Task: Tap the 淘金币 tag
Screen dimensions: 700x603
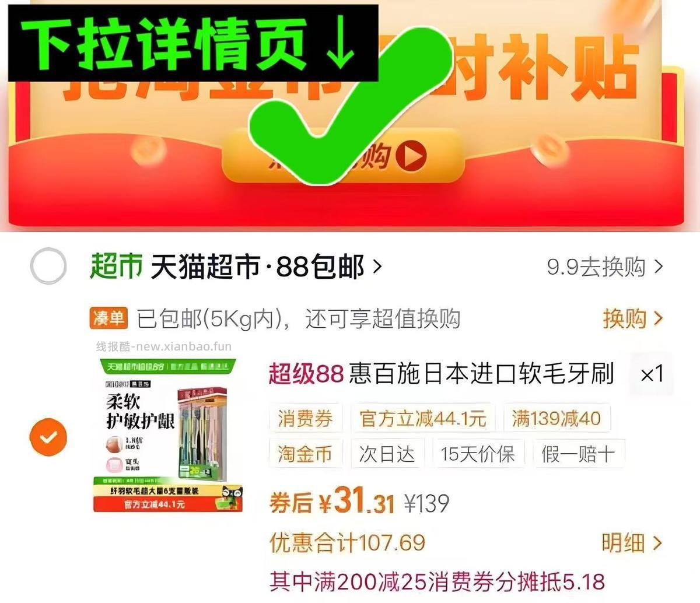Action: point(305,453)
